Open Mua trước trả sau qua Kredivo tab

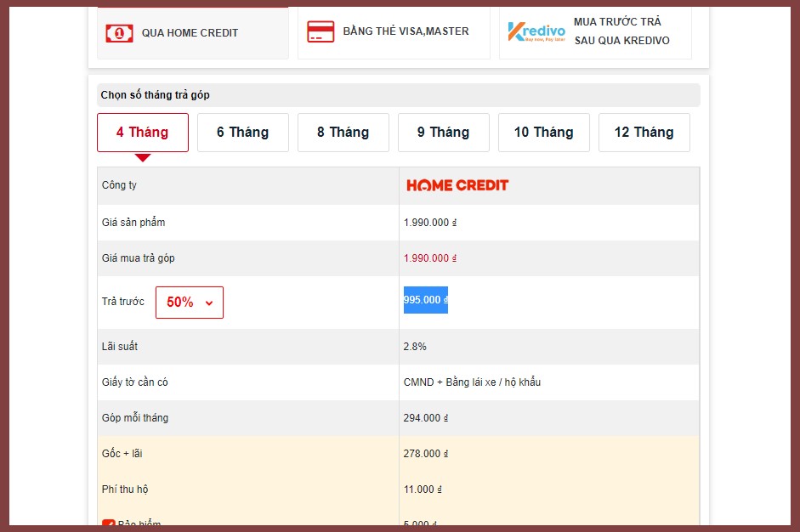tap(595, 32)
